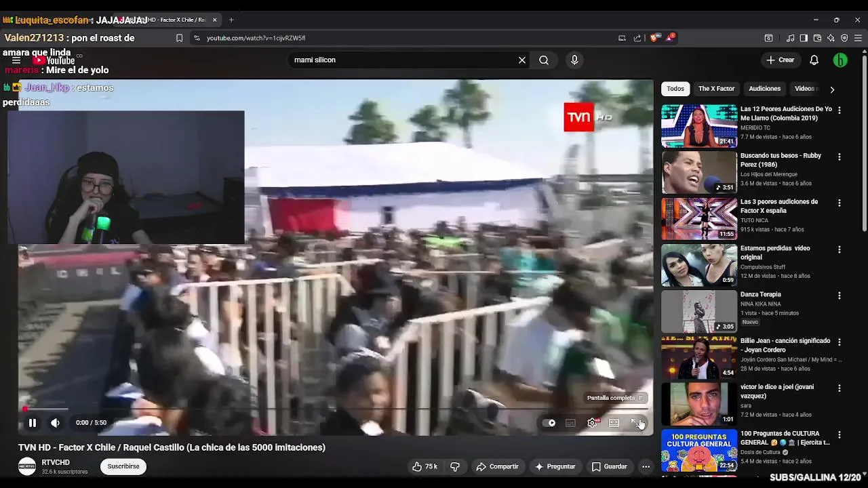
Task: Open the Crear create menu
Action: [781, 60]
